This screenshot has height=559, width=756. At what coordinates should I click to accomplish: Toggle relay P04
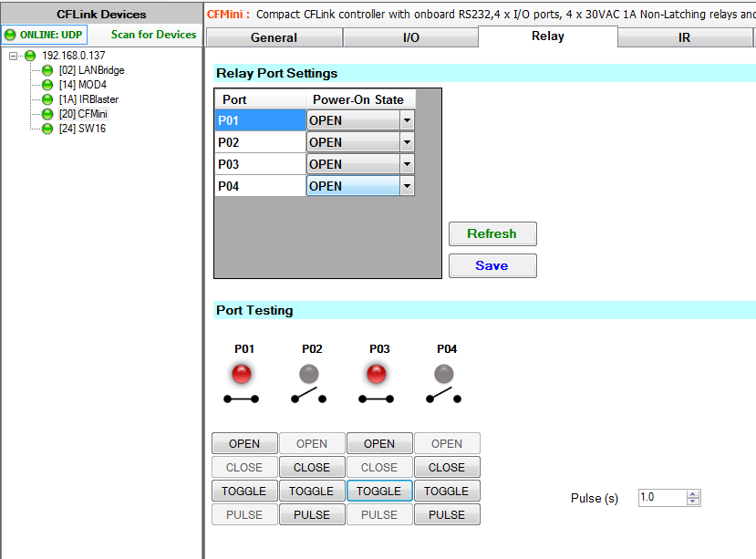pyautogui.click(x=448, y=491)
